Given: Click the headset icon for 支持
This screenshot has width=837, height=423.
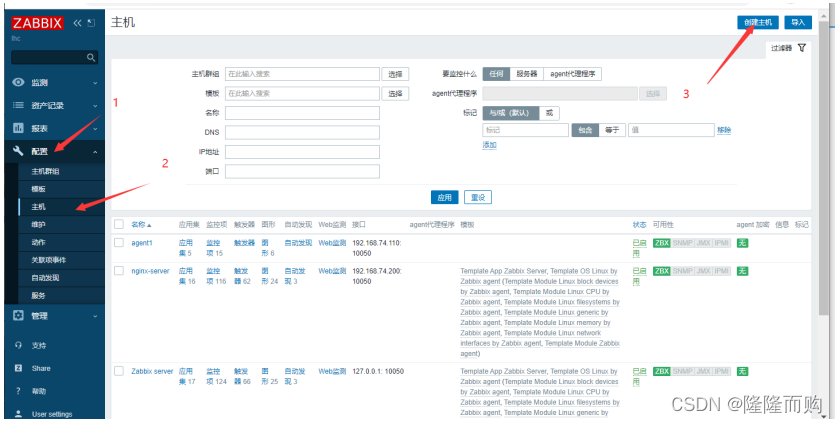Looking at the screenshot, I should (19, 345).
